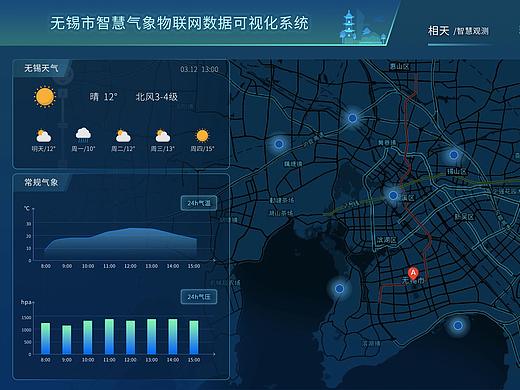Viewport: 520px width, 390px height.
Task: Click the 胡埭镇 map label
Action: point(293,164)
